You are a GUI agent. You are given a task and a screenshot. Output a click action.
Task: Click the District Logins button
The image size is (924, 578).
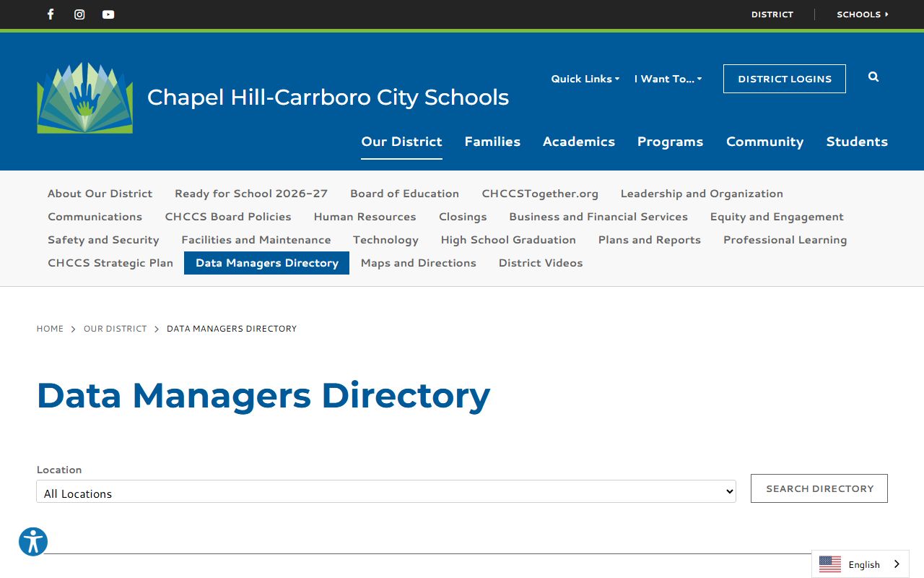click(x=785, y=79)
